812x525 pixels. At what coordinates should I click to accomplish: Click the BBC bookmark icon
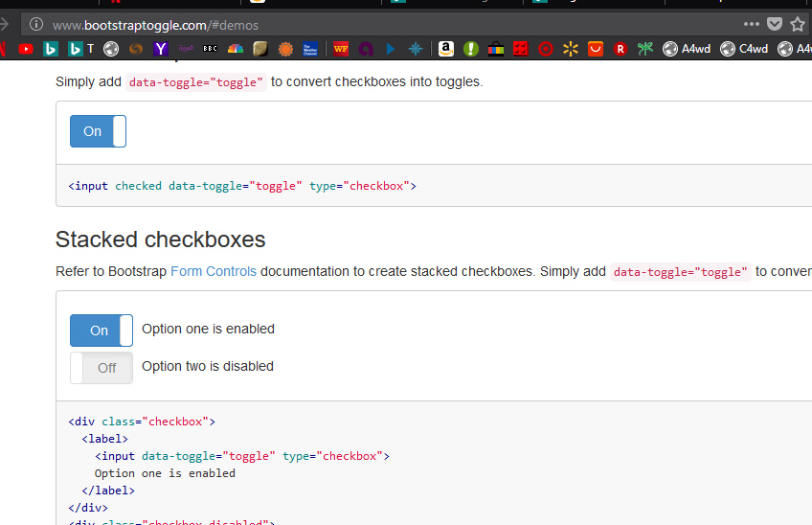coord(210,49)
